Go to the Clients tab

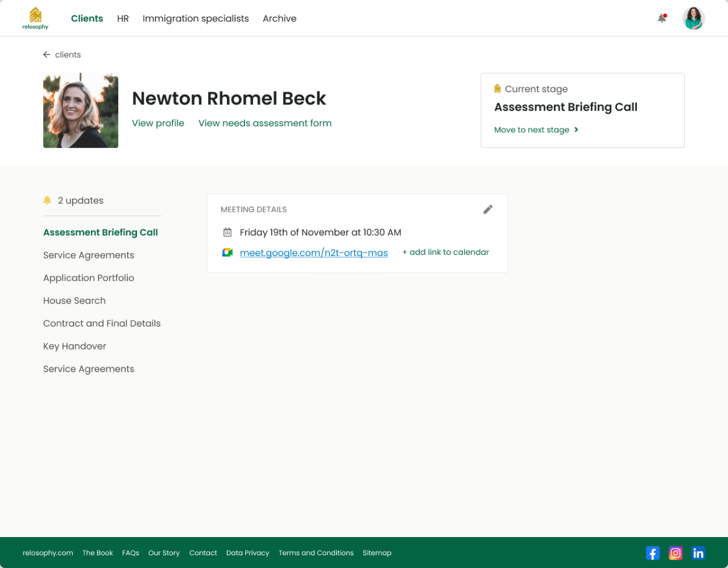click(87, 18)
